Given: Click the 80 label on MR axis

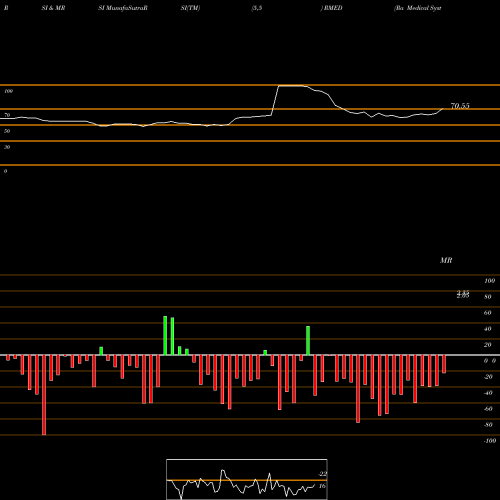Looking at the screenshot, I should pos(488,297).
